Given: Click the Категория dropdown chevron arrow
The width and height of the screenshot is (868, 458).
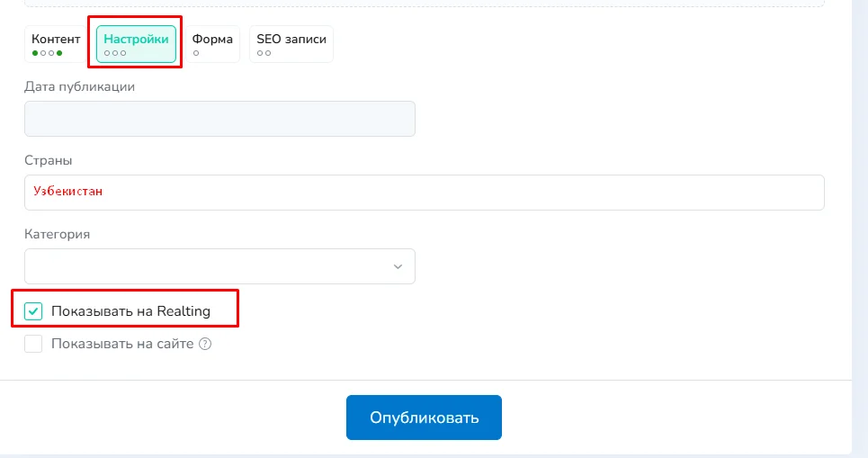Looking at the screenshot, I should [x=398, y=267].
